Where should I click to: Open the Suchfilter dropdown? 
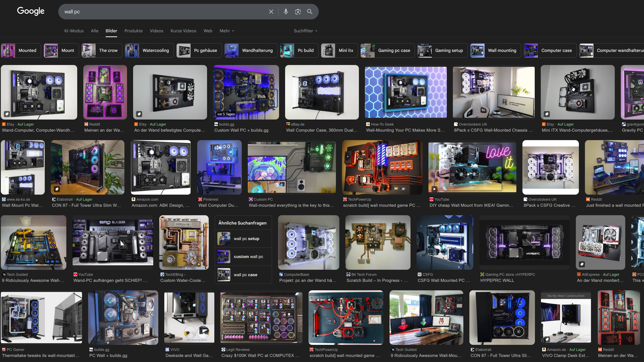[x=305, y=31]
